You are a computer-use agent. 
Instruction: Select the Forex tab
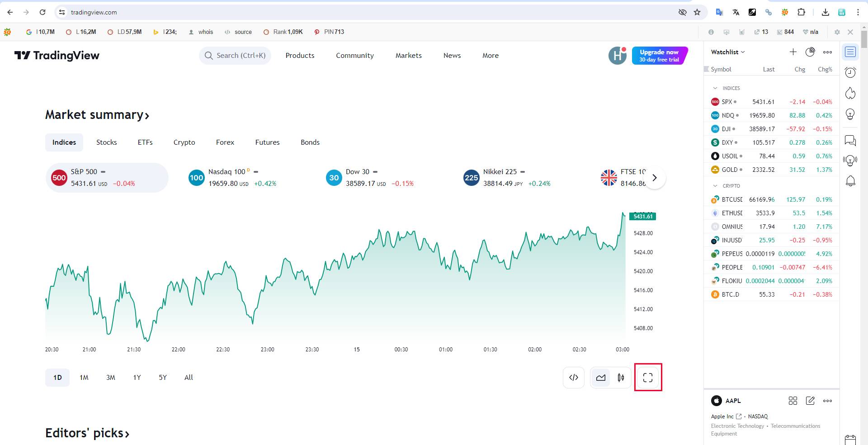tap(225, 142)
